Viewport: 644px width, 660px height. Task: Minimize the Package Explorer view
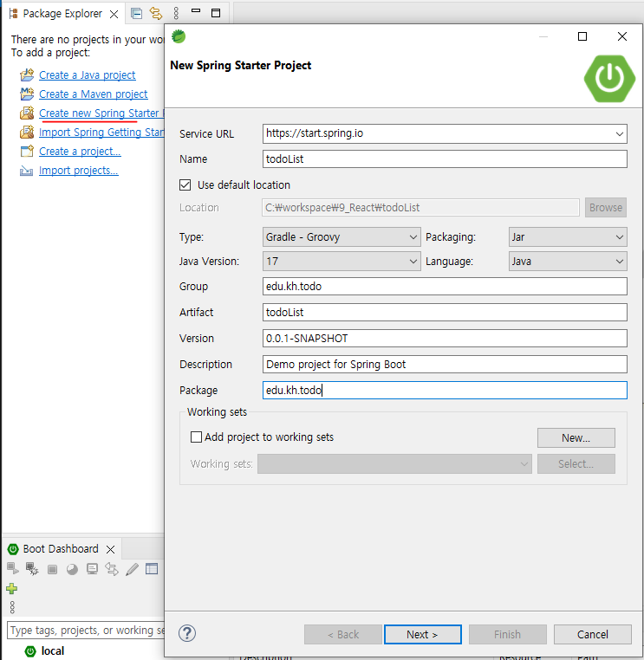[x=196, y=10]
